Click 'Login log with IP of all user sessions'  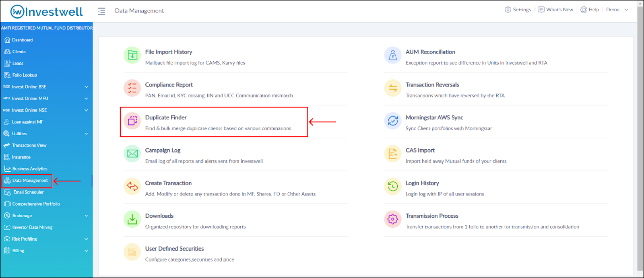click(445, 194)
